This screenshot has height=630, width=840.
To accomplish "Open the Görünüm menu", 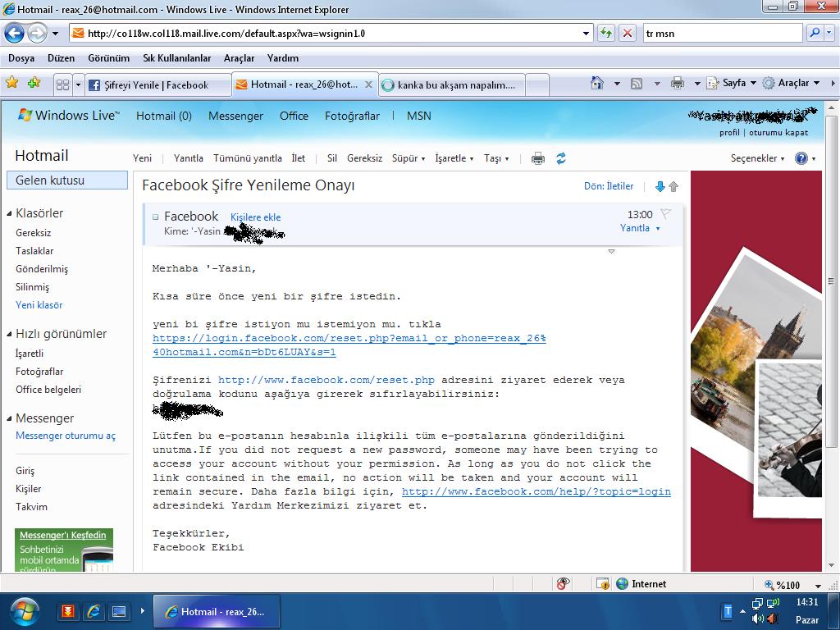I will pos(109,58).
